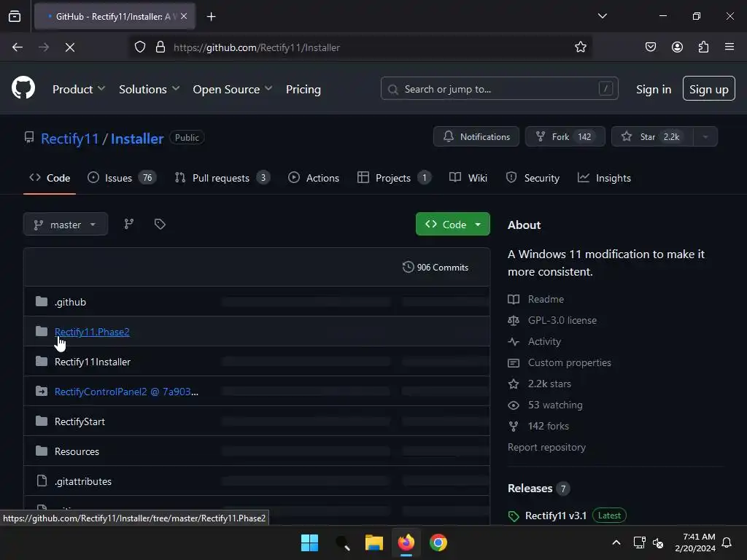747x560 pixels.
Task: Close the GitHub Rectify11 tab
Action: point(184,16)
